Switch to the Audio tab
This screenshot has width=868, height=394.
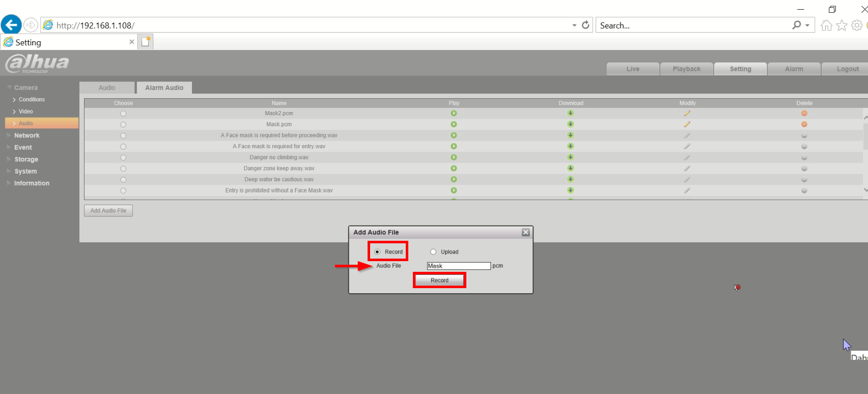pyautogui.click(x=107, y=88)
